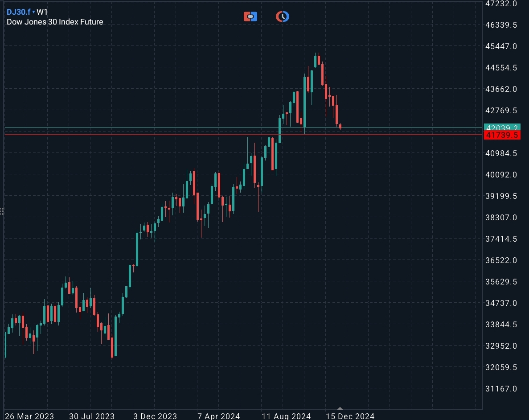Click the 32059.5 price axis label

tap(501, 367)
